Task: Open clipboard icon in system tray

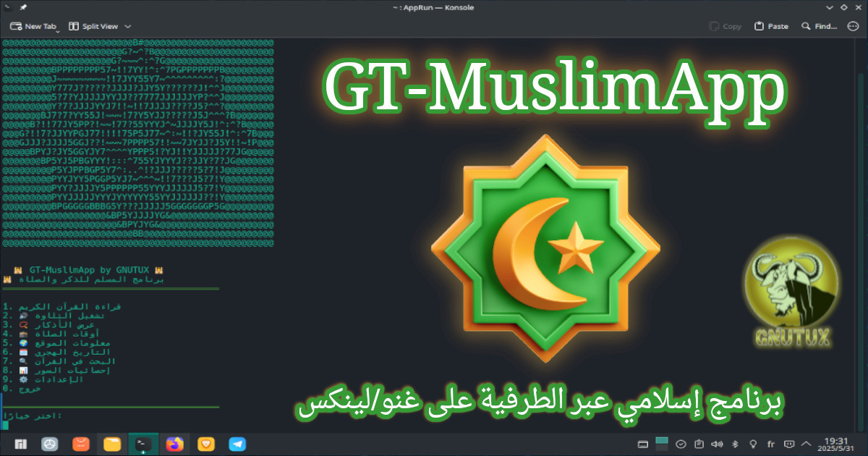Action: (x=699, y=444)
